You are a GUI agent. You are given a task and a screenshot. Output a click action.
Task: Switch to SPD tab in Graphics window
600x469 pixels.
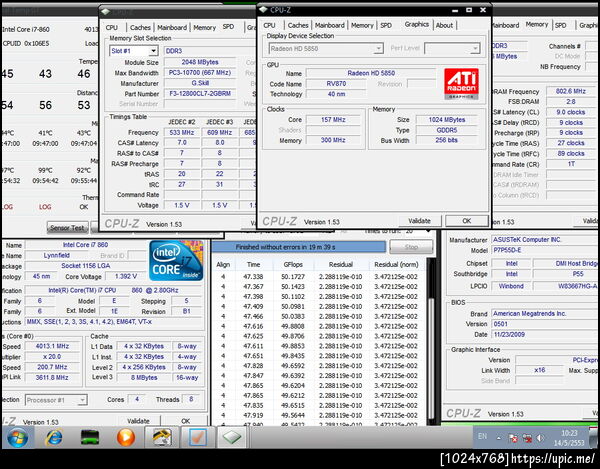(386, 25)
